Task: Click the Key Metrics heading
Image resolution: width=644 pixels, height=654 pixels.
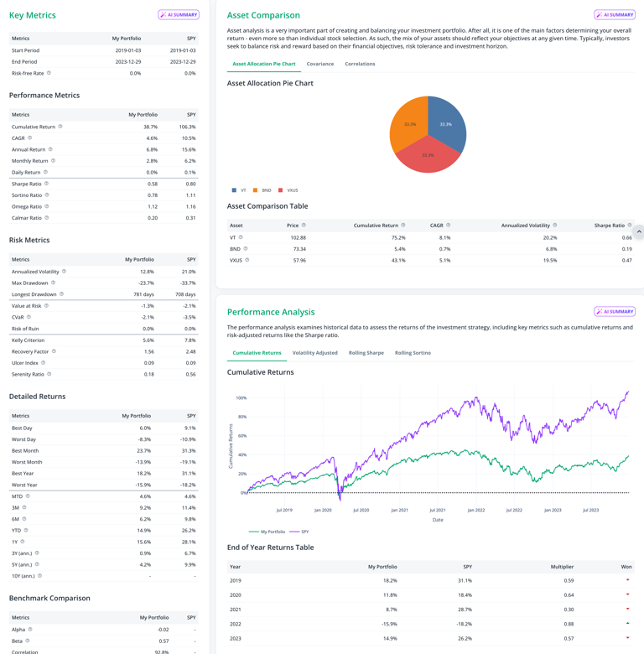Action: pyautogui.click(x=33, y=15)
